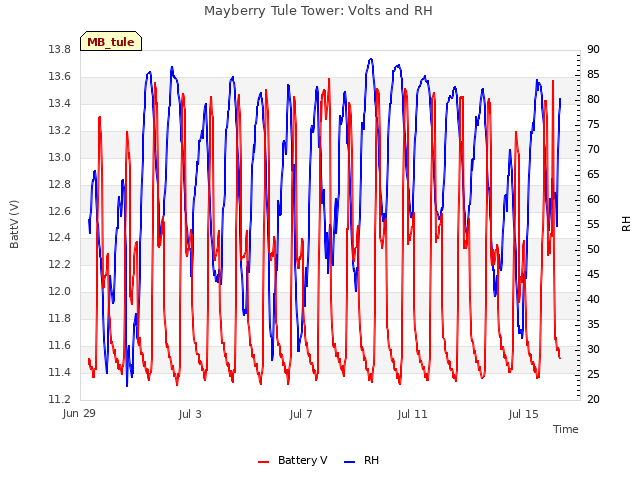Image resolution: width=640 pixels, height=480 pixels.
Task: Click the red Battery V legend swatch
Action: tap(264, 462)
